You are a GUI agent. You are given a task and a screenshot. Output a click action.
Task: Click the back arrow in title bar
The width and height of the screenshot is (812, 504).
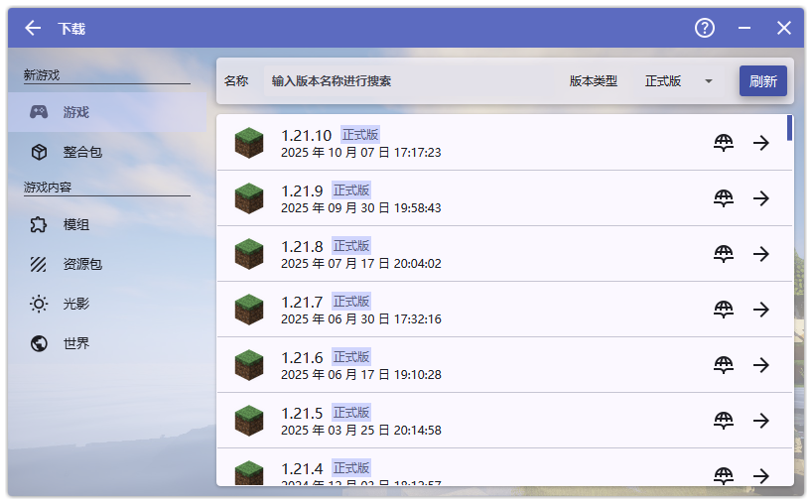pos(33,28)
